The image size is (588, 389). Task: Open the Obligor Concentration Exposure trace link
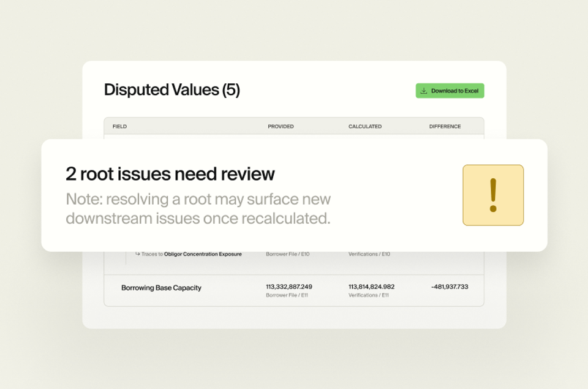(x=203, y=254)
